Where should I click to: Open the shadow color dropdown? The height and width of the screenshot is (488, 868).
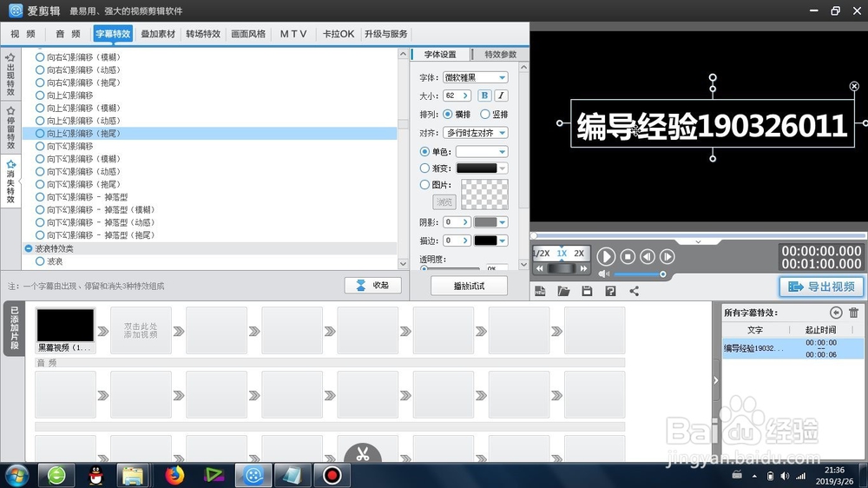click(502, 222)
